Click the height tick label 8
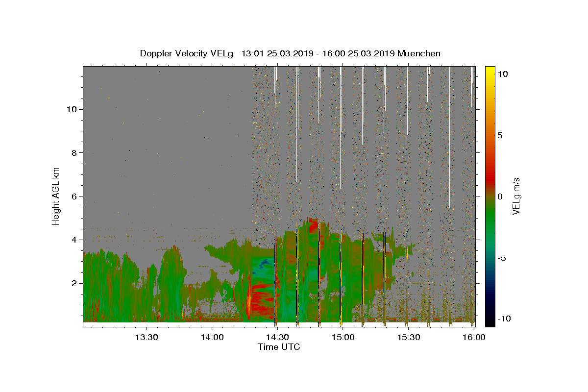588x392 pixels. 73,153
